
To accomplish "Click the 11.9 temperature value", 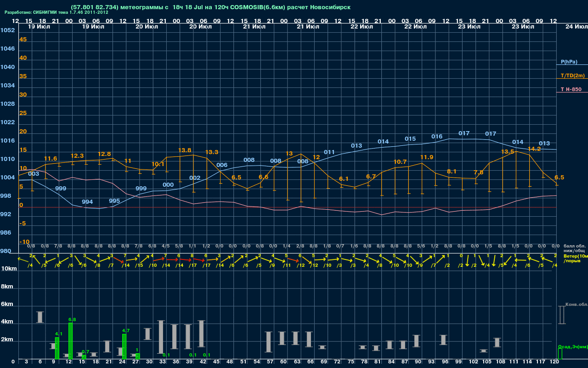I will pos(427,157).
